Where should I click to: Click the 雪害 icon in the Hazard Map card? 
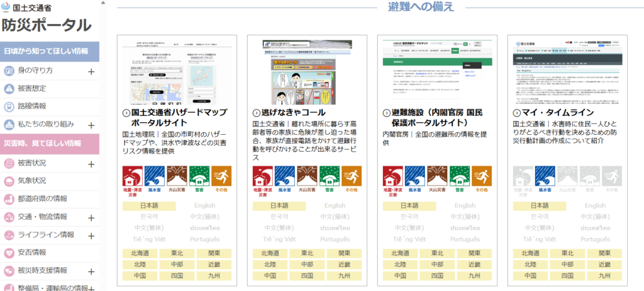point(199,176)
